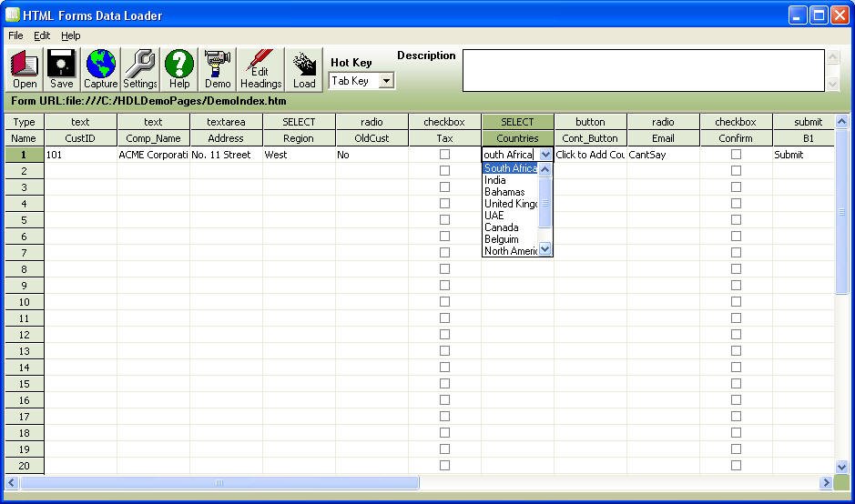Check the Confirm checkbox in row 3
This screenshot has height=504, width=855.
coord(736,186)
